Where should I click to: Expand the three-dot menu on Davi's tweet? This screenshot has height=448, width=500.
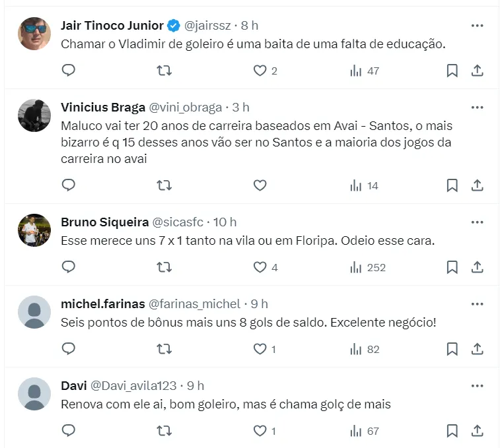tap(477, 386)
